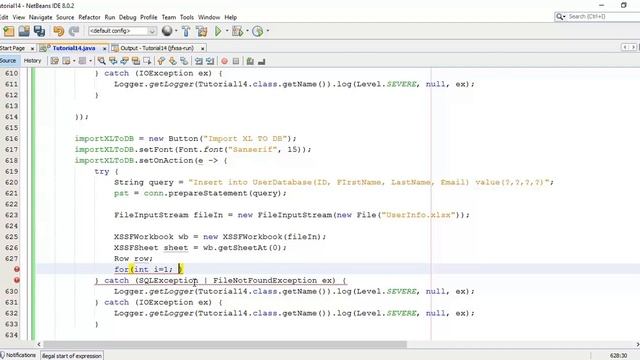Open the View menu

click(x=19, y=17)
